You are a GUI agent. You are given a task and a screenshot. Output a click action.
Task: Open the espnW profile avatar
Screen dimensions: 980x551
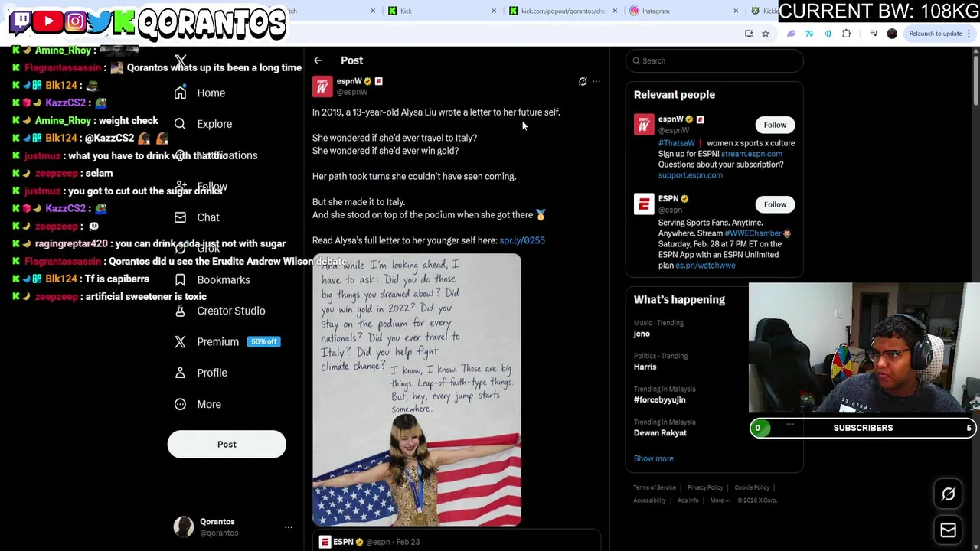tap(322, 86)
